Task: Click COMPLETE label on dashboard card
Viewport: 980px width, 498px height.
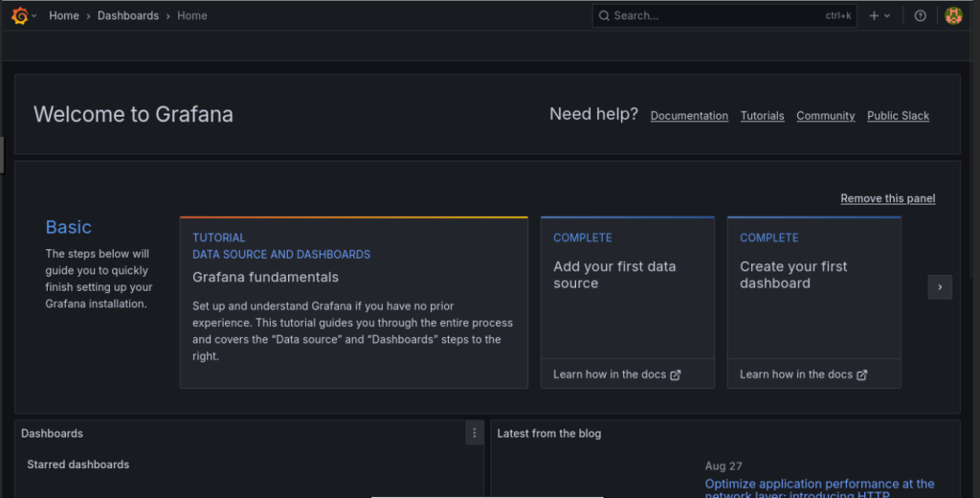Action: pos(768,238)
